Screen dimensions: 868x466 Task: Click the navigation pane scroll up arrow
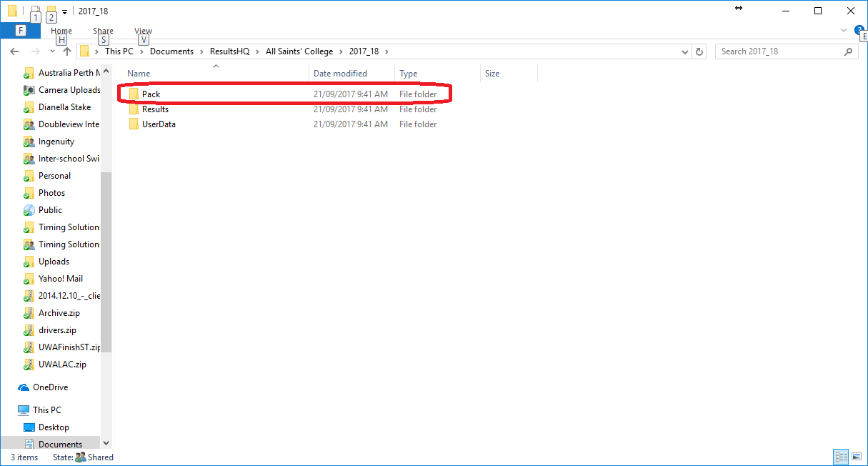coord(106,72)
